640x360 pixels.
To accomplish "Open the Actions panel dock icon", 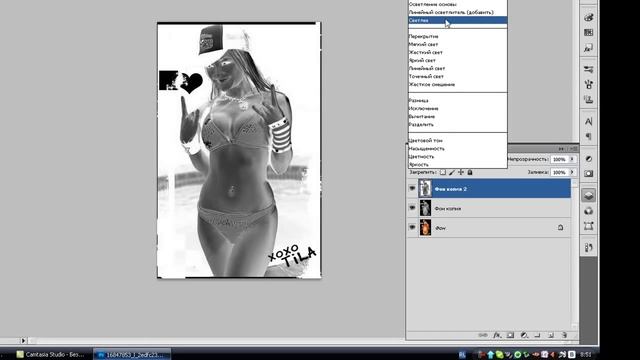I will point(588,247).
